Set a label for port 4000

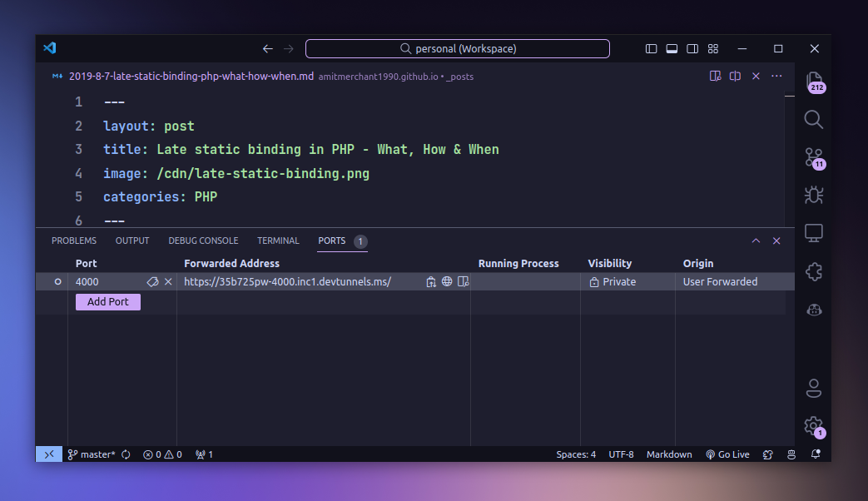click(152, 282)
